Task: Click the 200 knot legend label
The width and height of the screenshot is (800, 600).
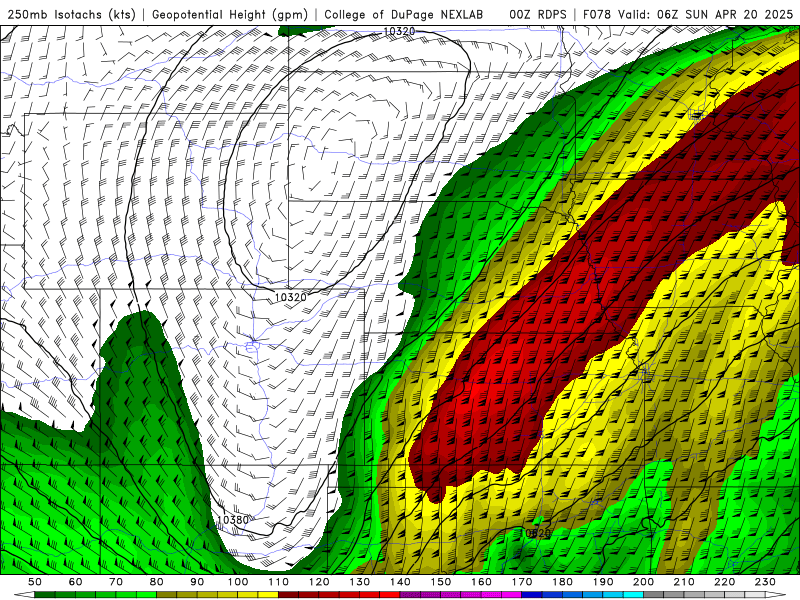Action: [x=643, y=582]
